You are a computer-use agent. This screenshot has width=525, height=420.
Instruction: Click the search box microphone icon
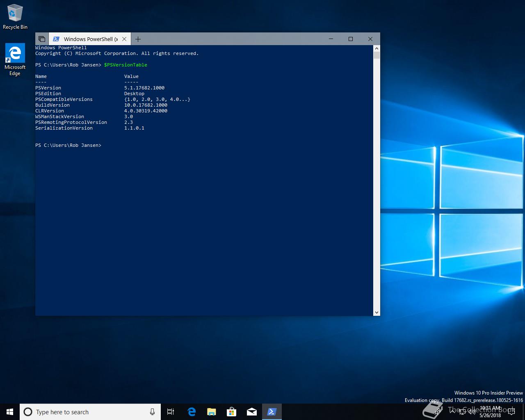tap(152, 412)
